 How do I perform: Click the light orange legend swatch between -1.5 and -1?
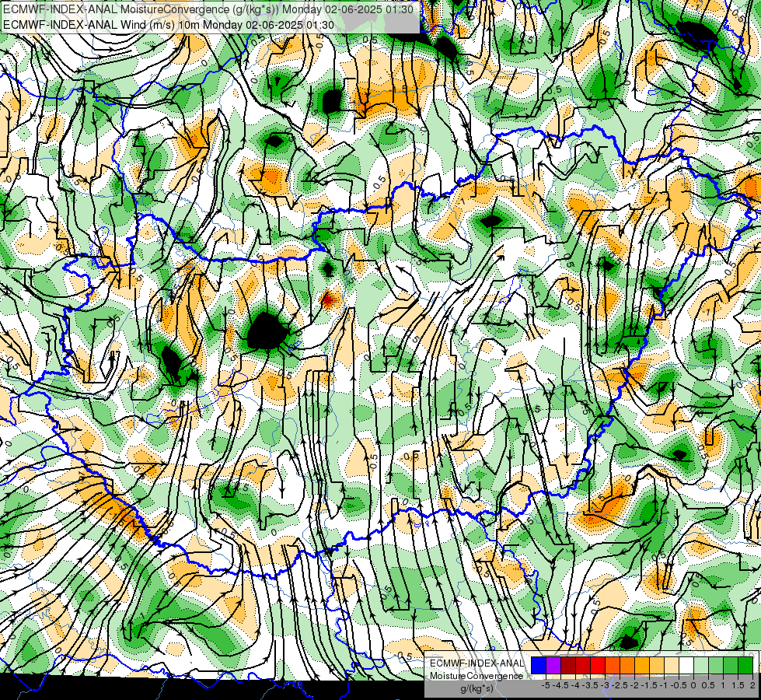tap(657, 666)
